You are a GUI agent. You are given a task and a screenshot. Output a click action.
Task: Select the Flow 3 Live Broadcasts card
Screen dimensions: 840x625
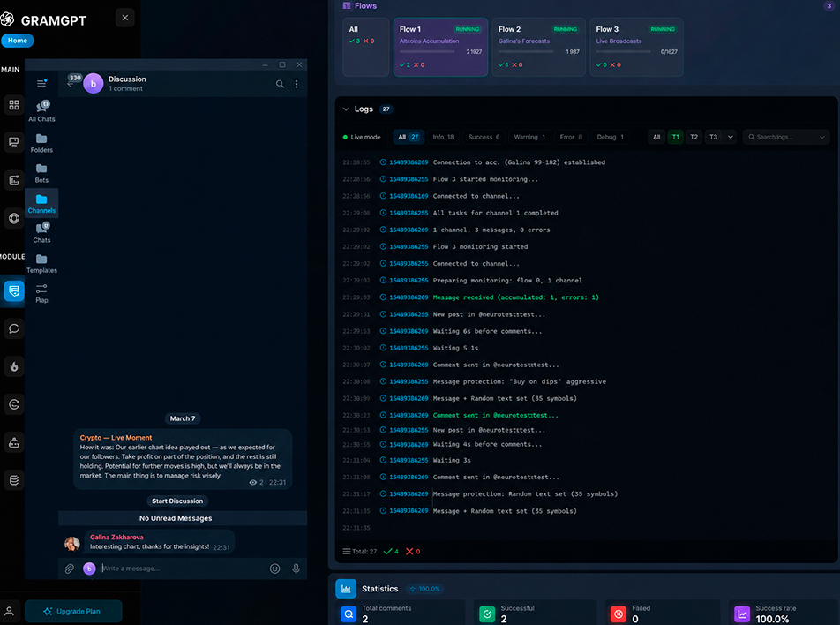(x=636, y=47)
